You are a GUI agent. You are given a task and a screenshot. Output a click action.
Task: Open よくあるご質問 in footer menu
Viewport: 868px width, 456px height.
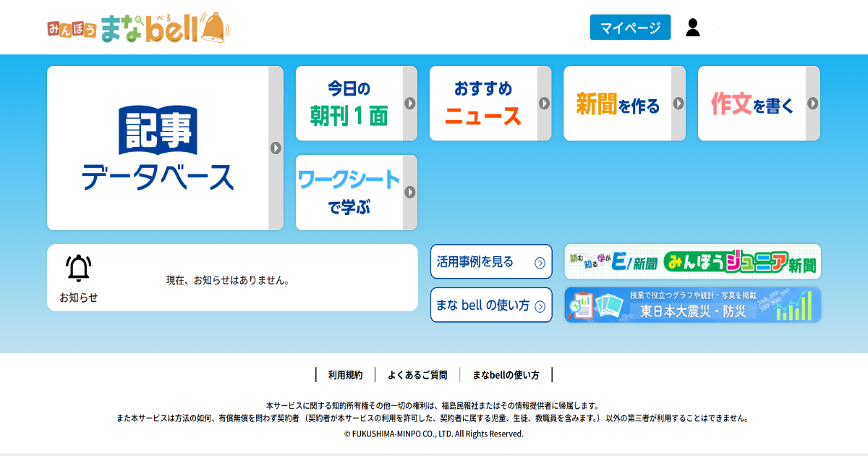(x=417, y=375)
